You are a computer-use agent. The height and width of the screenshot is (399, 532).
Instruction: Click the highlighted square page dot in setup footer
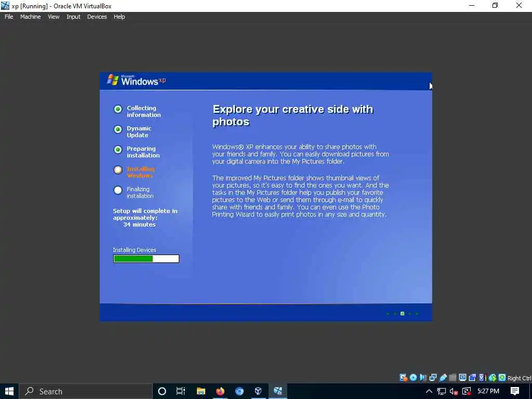click(403, 313)
